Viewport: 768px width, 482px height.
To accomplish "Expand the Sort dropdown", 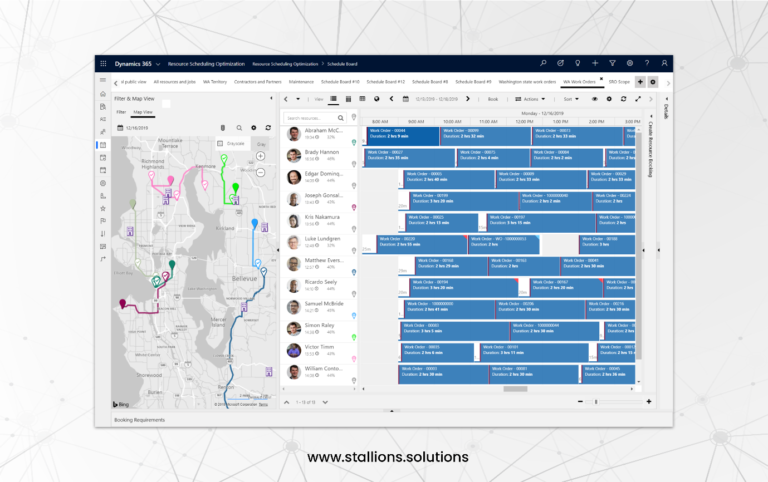I will (568, 99).
